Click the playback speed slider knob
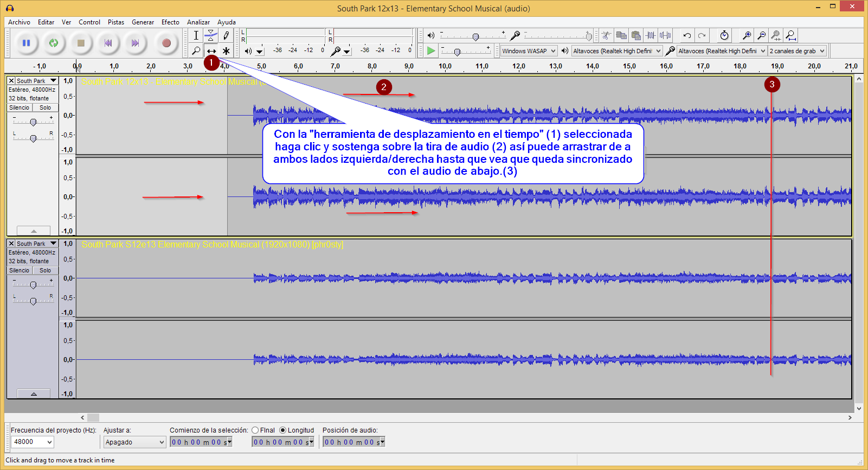Image resolution: width=868 pixels, height=470 pixels. click(x=457, y=52)
